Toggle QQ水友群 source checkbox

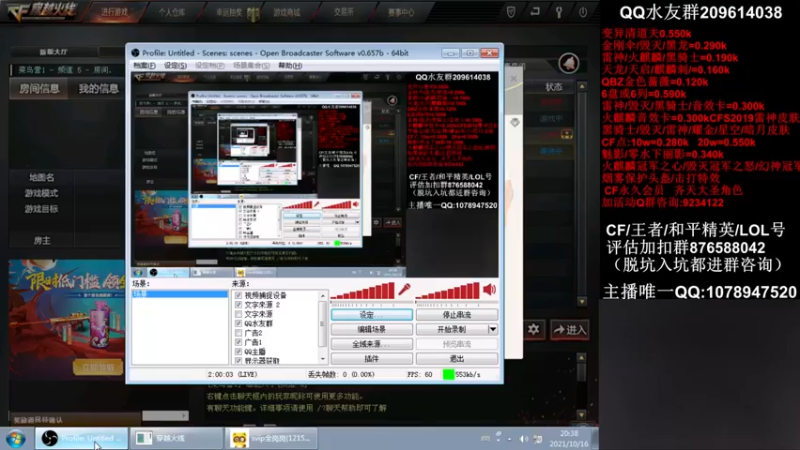[238, 323]
